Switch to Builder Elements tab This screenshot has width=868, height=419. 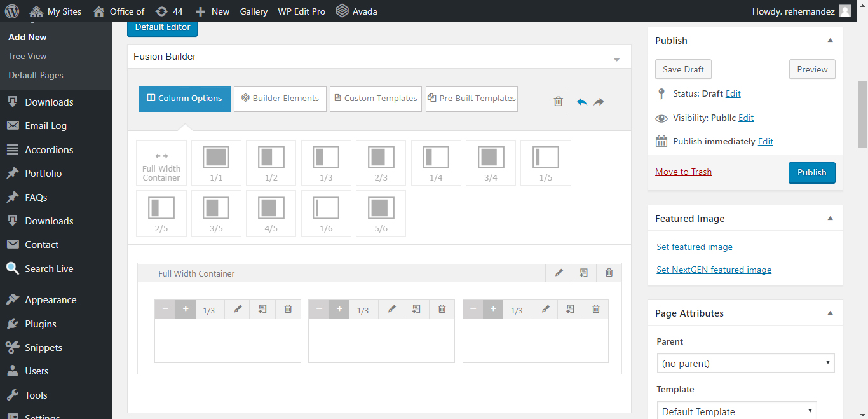click(x=280, y=99)
